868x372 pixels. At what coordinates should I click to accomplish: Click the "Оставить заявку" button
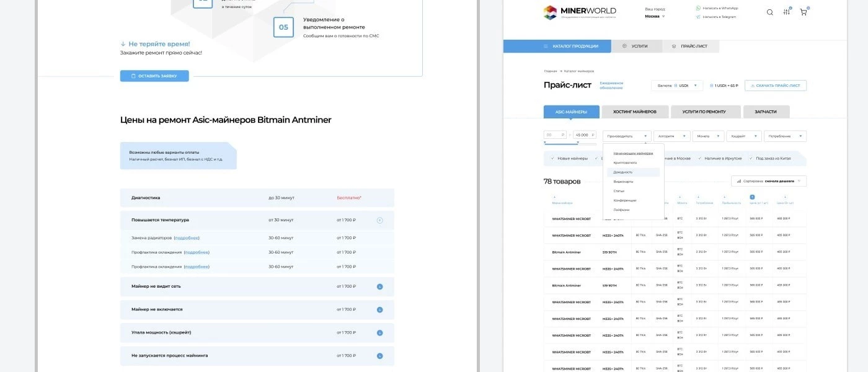[154, 76]
